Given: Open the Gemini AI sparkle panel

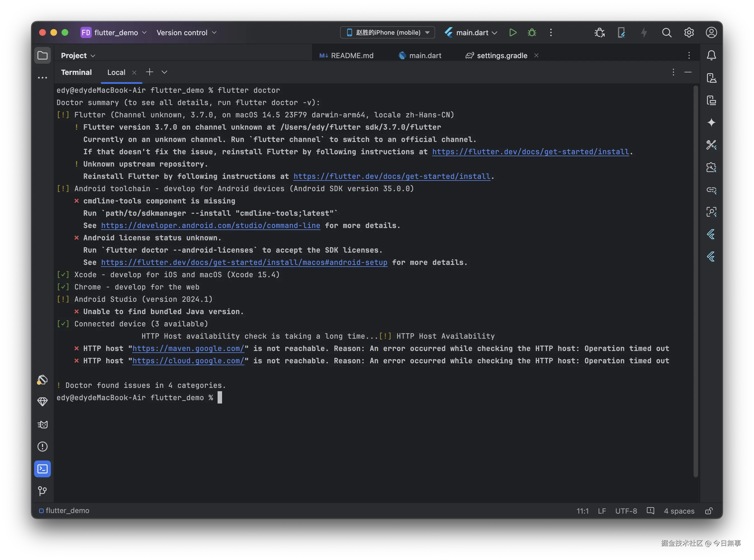Looking at the screenshot, I should [x=711, y=122].
